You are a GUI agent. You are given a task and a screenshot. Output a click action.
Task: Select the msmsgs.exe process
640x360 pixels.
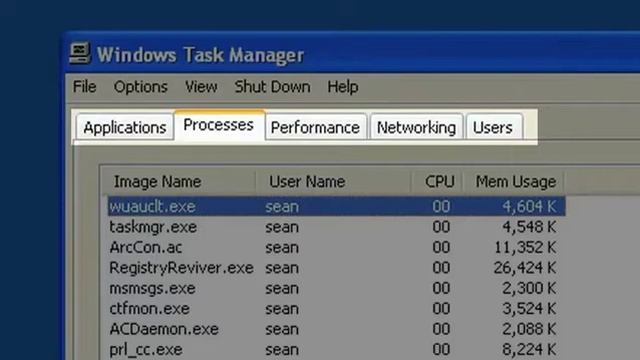click(x=153, y=288)
